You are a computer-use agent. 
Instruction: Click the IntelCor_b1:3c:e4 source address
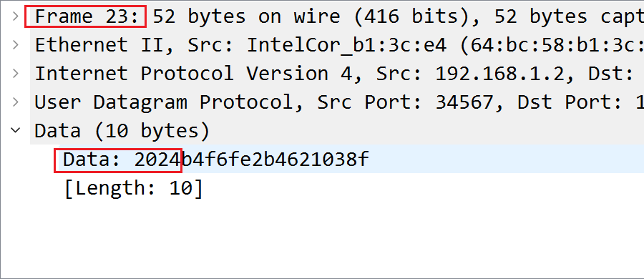pyautogui.click(x=346, y=45)
